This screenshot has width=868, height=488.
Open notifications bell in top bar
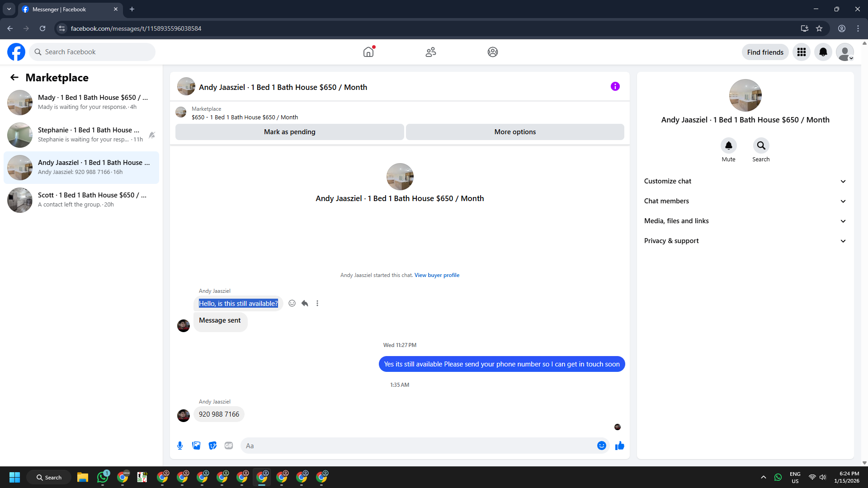(823, 52)
